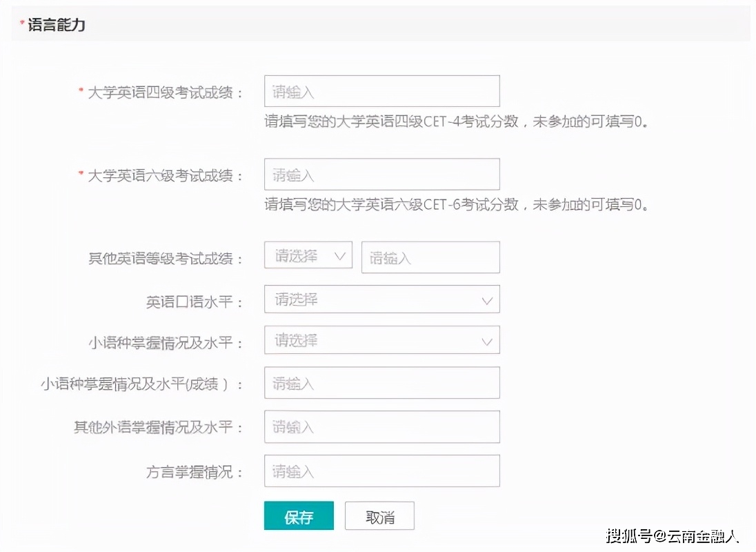The height and width of the screenshot is (552, 756).
Task: Open the other English exam type dropdown
Action: (308, 256)
